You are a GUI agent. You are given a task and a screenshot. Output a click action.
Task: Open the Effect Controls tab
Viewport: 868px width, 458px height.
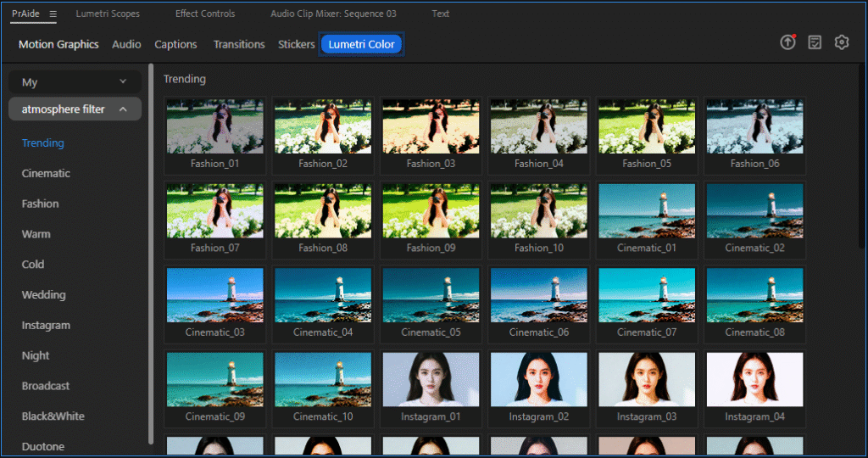coord(205,14)
